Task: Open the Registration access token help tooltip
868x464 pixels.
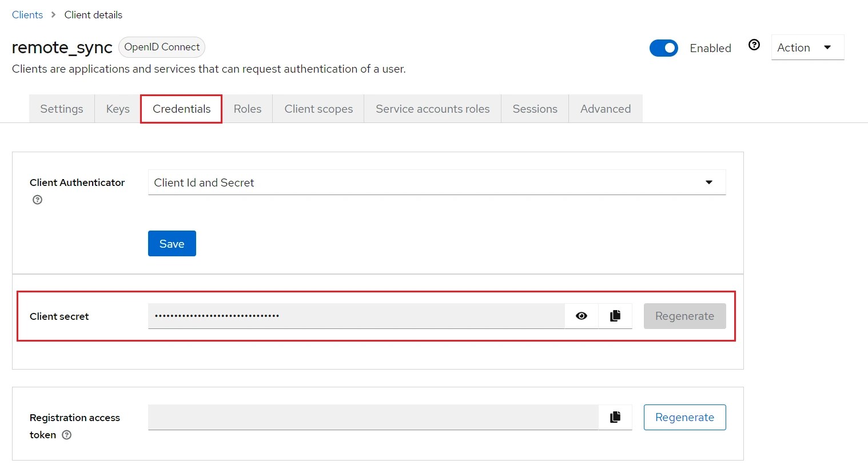Action: click(x=67, y=435)
